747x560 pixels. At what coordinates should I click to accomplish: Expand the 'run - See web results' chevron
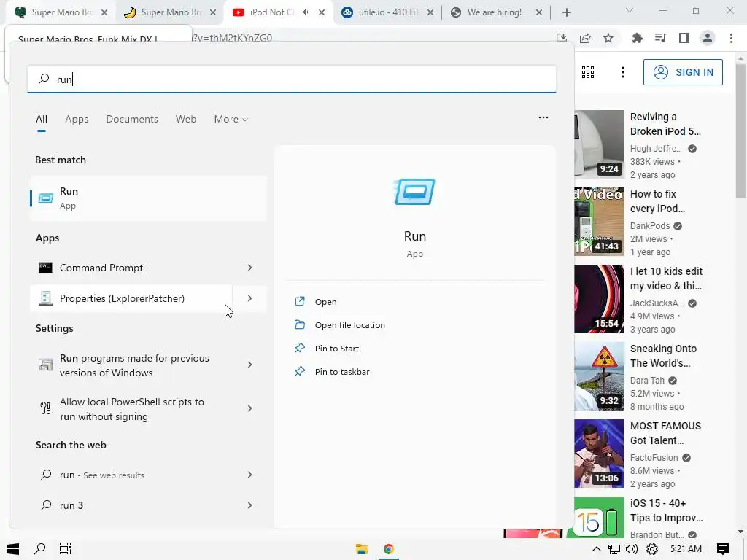[249, 475]
